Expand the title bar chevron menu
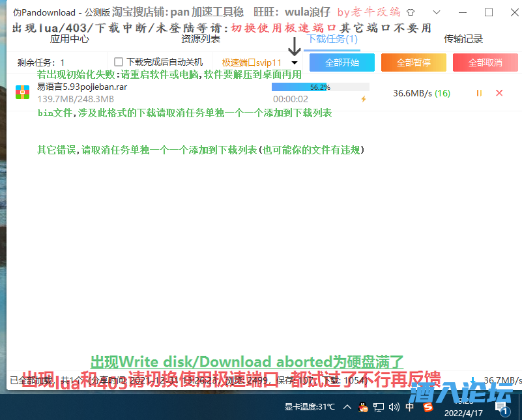Screen dimensions: 522x420 437,12
